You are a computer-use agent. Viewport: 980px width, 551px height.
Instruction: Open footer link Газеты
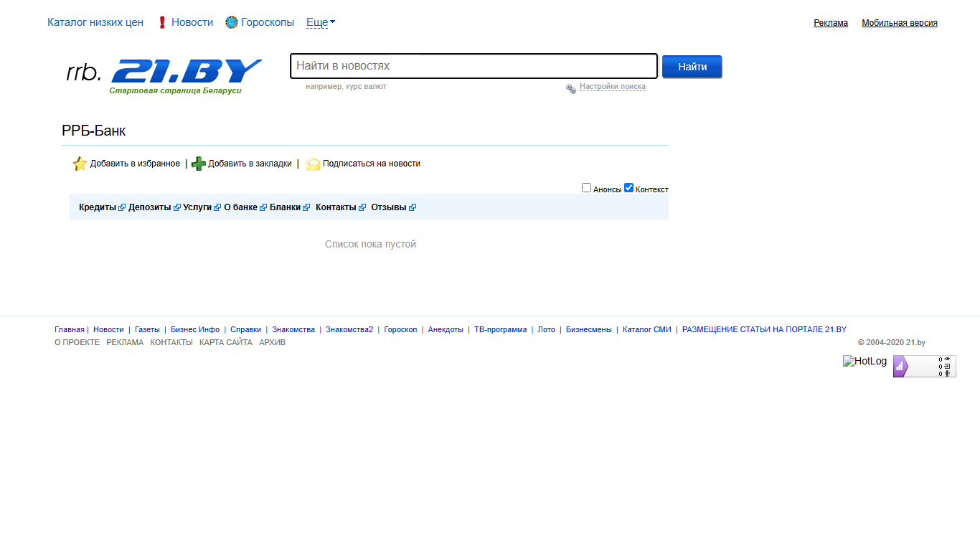(x=147, y=330)
